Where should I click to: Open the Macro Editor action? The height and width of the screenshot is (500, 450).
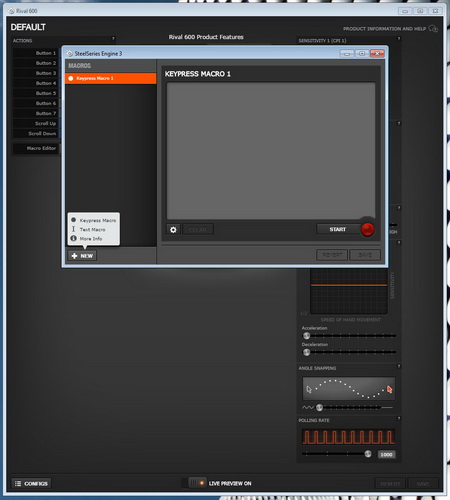[x=36, y=148]
